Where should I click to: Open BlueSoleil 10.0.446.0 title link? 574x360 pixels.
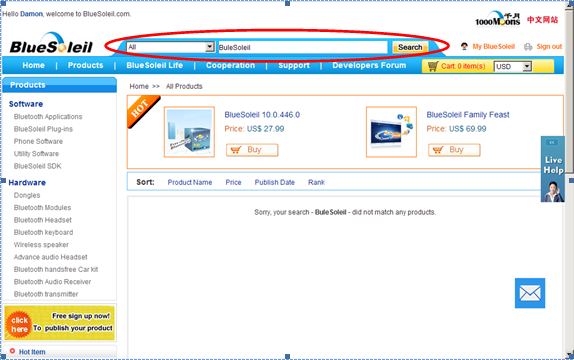[x=262, y=115]
